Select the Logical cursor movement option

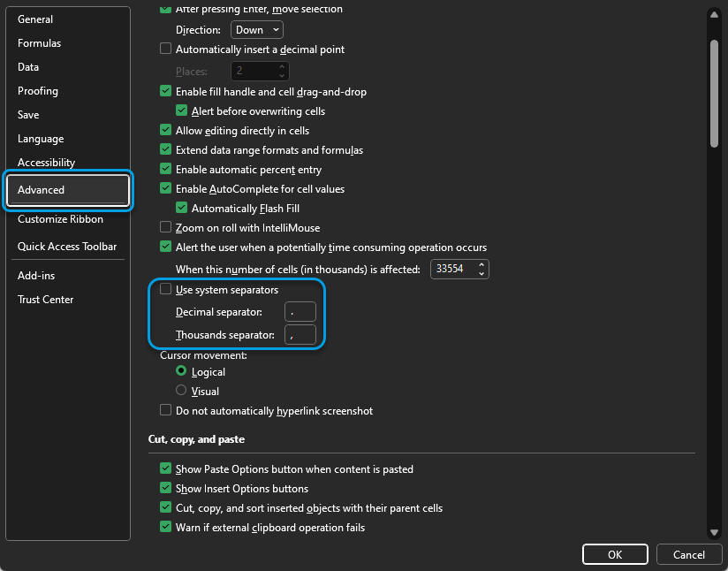tap(180, 372)
